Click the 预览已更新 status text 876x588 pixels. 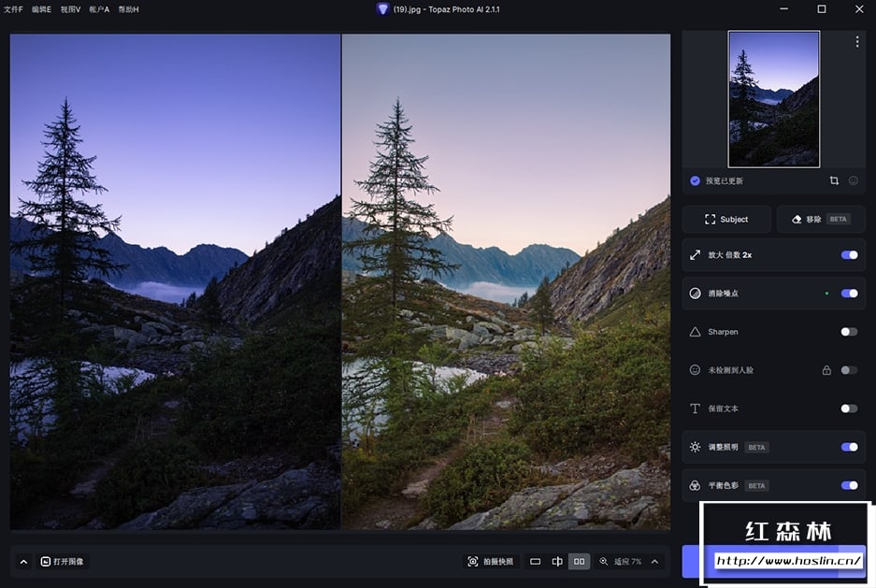[724, 181]
